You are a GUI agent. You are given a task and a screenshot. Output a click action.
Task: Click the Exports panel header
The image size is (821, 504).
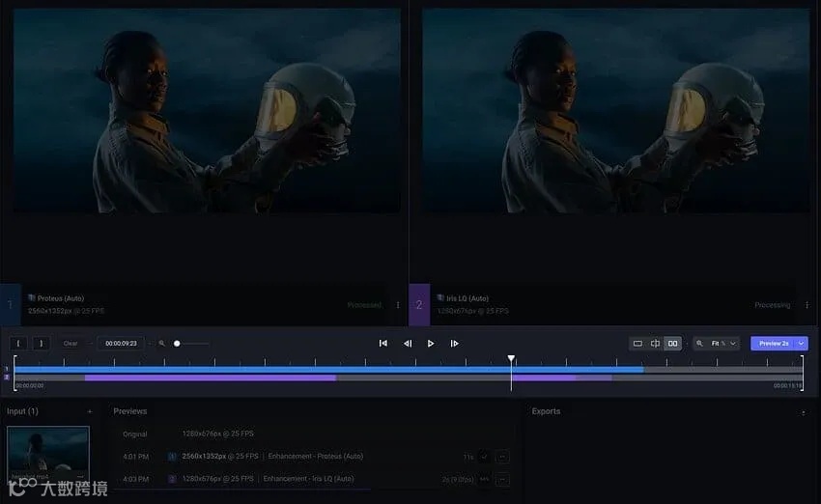(546, 411)
